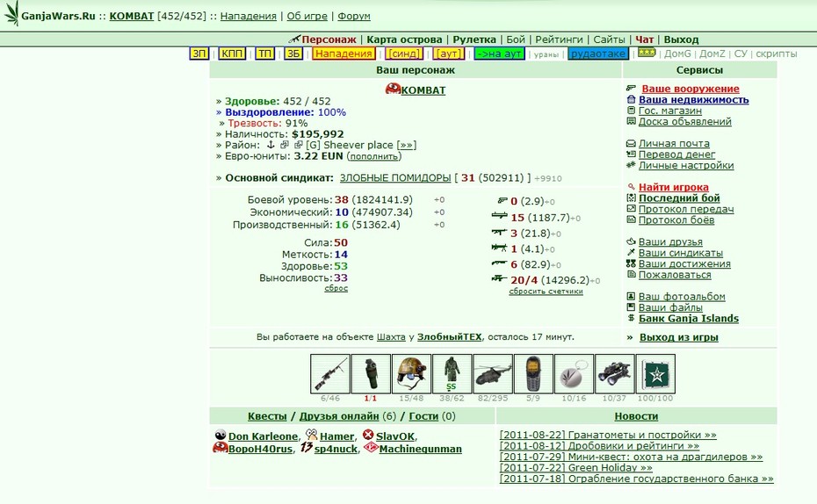Open the camouflage suit slot 38/62

point(452,374)
